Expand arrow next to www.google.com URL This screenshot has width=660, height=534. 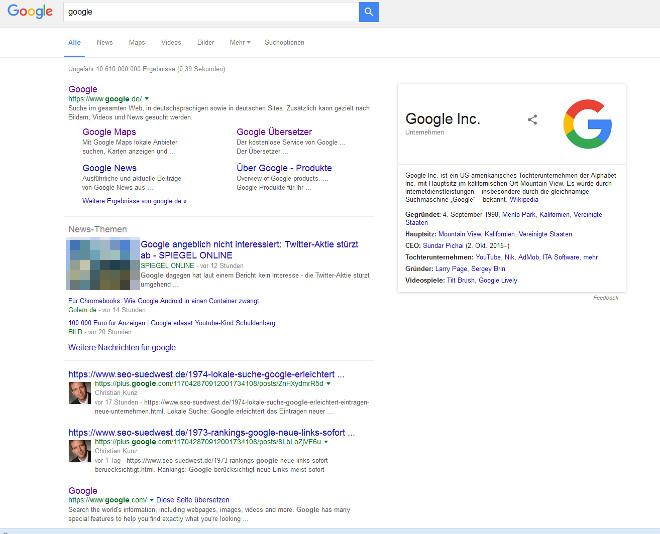click(152, 500)
